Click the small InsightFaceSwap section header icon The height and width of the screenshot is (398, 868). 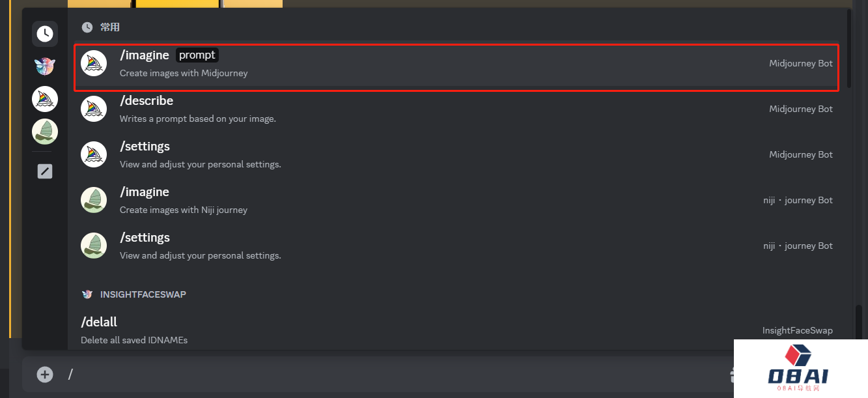(x=87, y=294)
